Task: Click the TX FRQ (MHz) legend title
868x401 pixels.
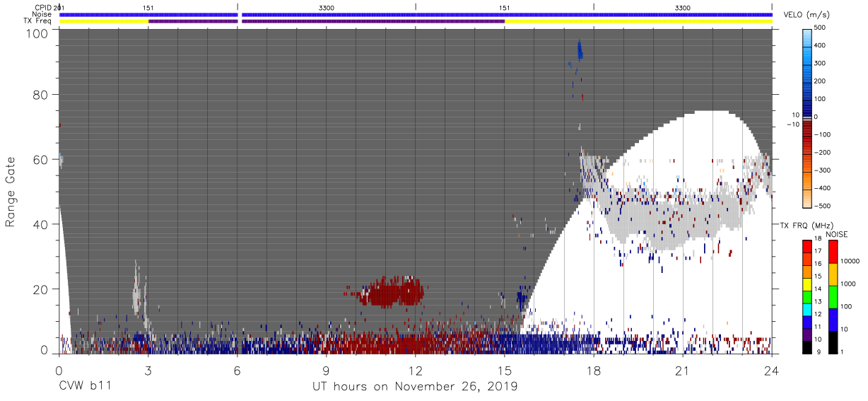Action: pyautogui.click(x=807, y=226)
